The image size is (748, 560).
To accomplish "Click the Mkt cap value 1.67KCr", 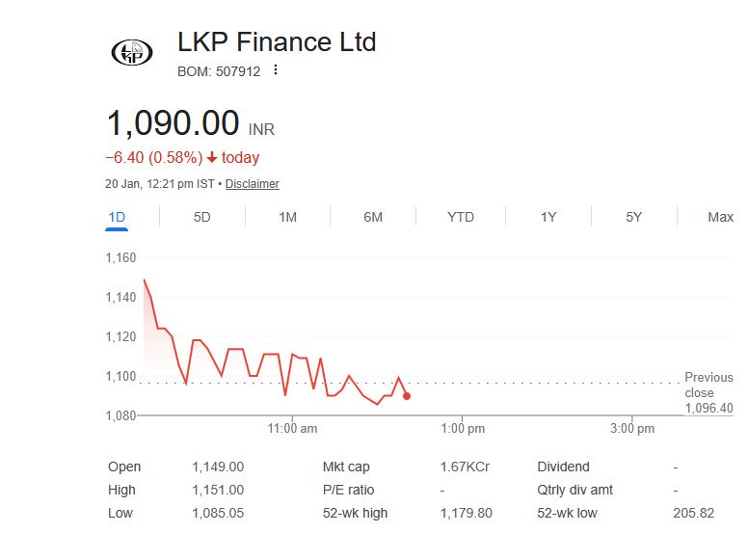I will [x=465, y=467].
